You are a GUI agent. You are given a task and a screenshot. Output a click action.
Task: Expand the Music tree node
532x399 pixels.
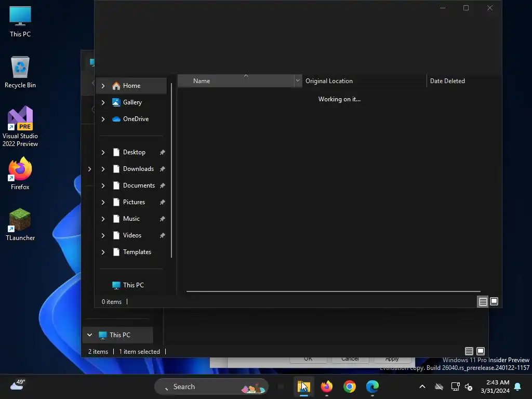(103, 219)
